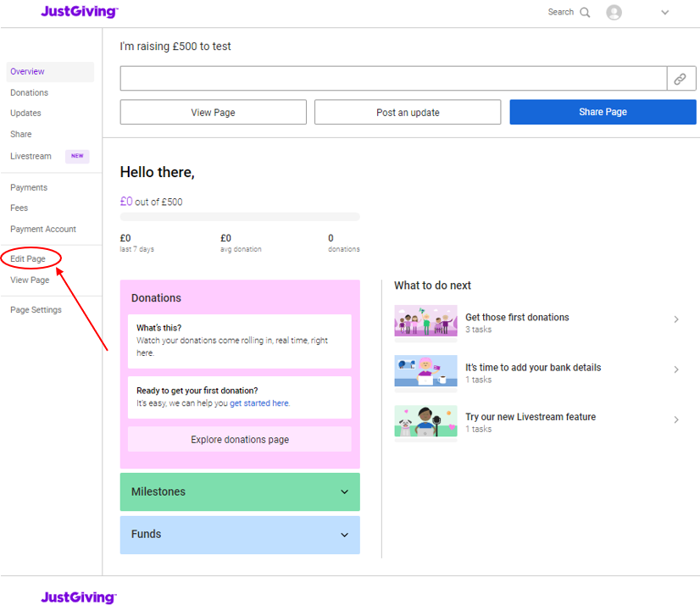Click Try our new Livestream feature text

point(531,417)
